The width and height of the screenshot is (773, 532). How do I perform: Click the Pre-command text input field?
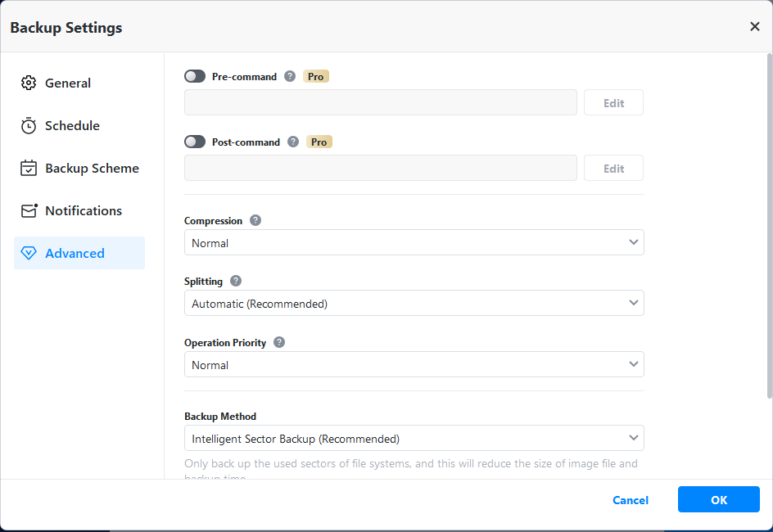381,102
